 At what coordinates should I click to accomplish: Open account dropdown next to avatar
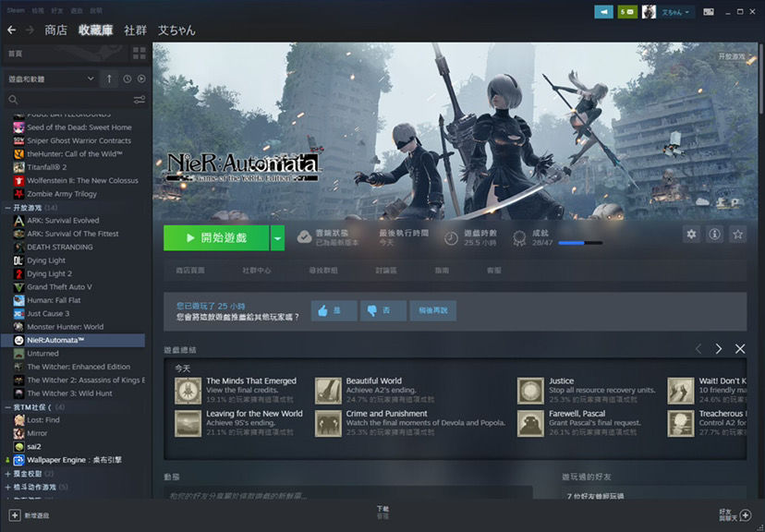coord(675,12)
